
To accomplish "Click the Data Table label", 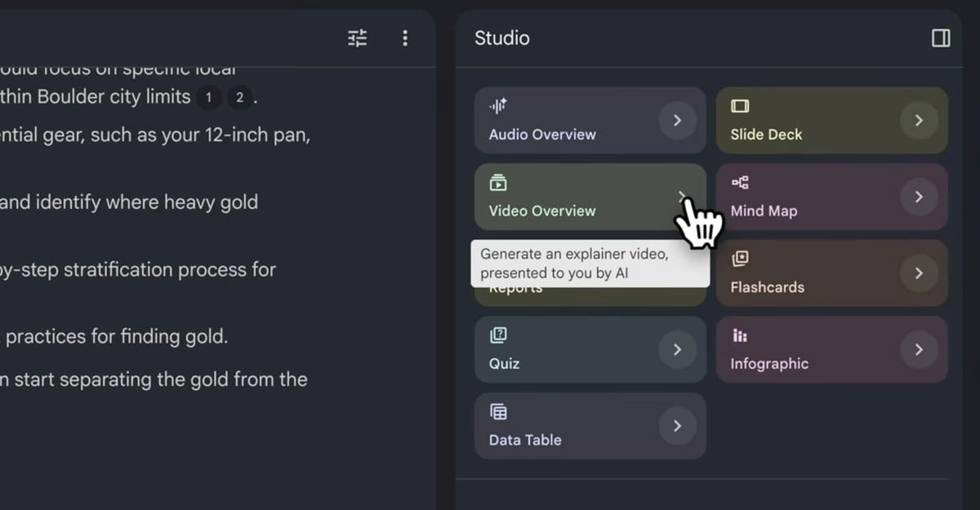I will [525, 440].
